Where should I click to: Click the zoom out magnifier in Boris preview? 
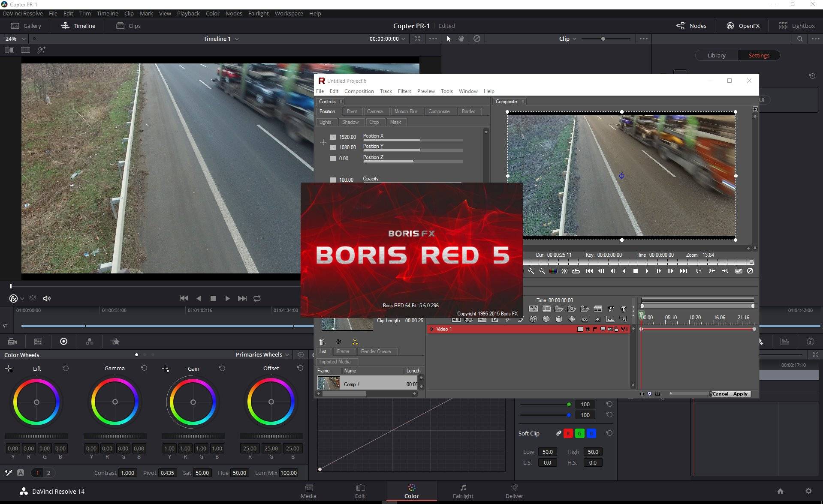pyautogui.click(x=542, y=271)
